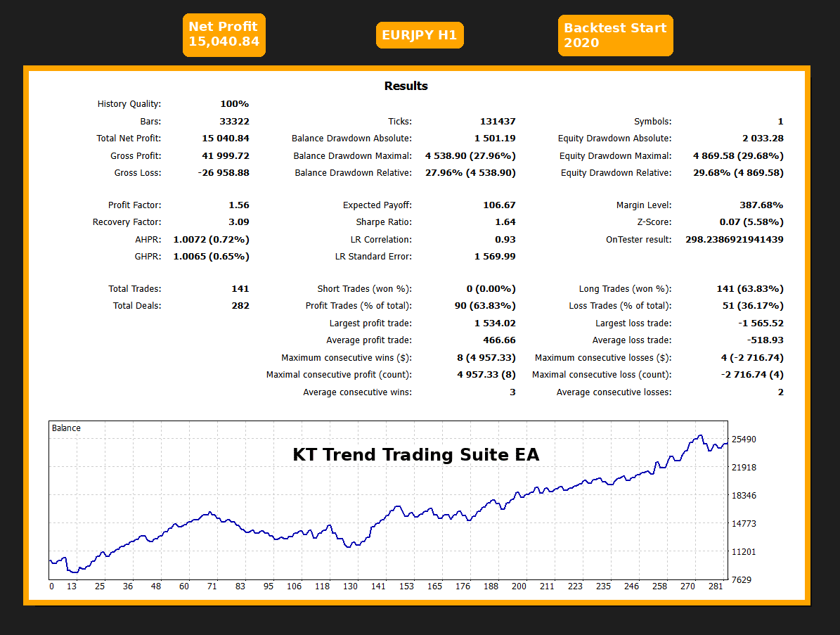Select LR Standard Error value 1 569.99
The image size is (840, 635).
point(495,257)
